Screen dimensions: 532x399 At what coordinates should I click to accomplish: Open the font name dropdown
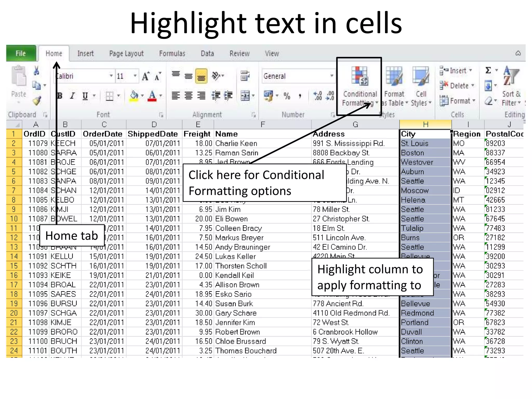(x=111, y=76)
